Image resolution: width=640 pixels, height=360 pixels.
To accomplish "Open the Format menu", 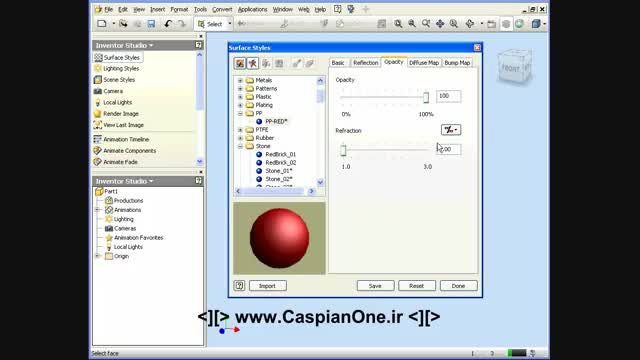I will (x=179, y=9).
